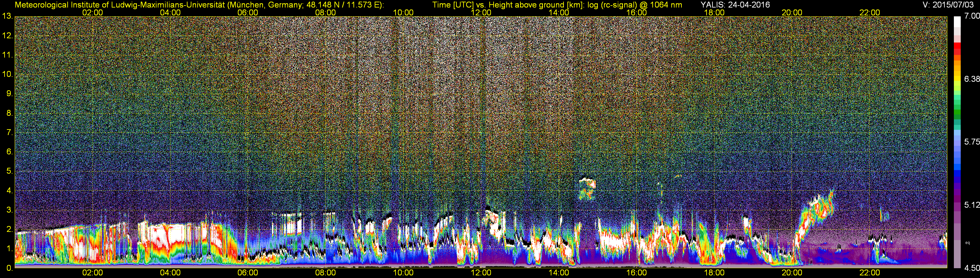Click the 08:00 label on the bottom time axis
This screenshot has height=278, width=980.
pyautogui.click(x=326, y=273)
